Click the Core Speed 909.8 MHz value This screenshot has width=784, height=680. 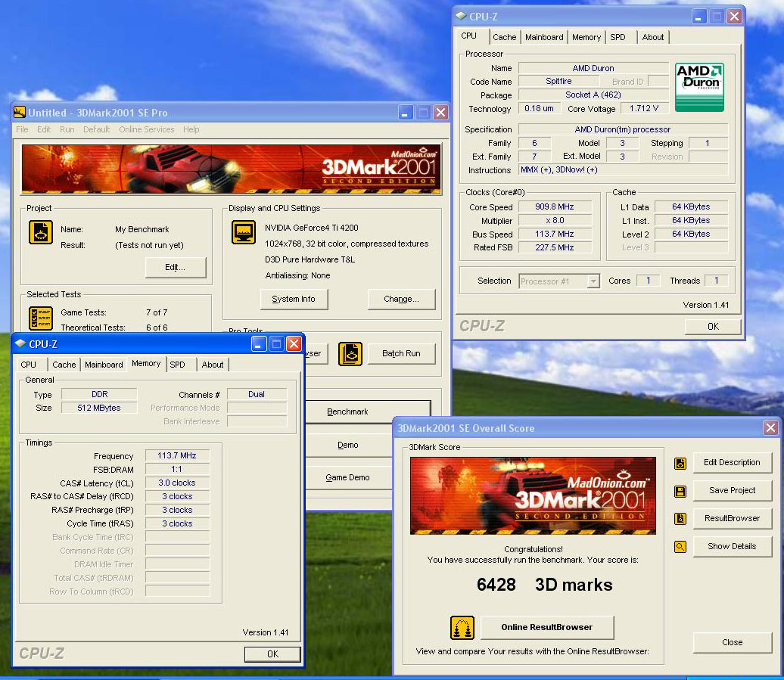pos(555,206)
